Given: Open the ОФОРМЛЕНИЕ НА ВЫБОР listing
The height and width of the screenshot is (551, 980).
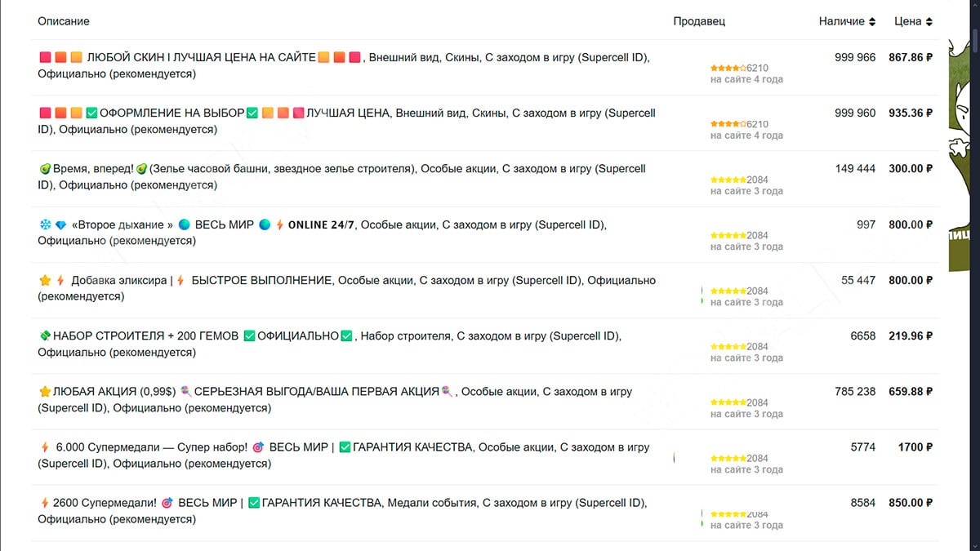Looking at the screenshot, I should pos(485,122).
